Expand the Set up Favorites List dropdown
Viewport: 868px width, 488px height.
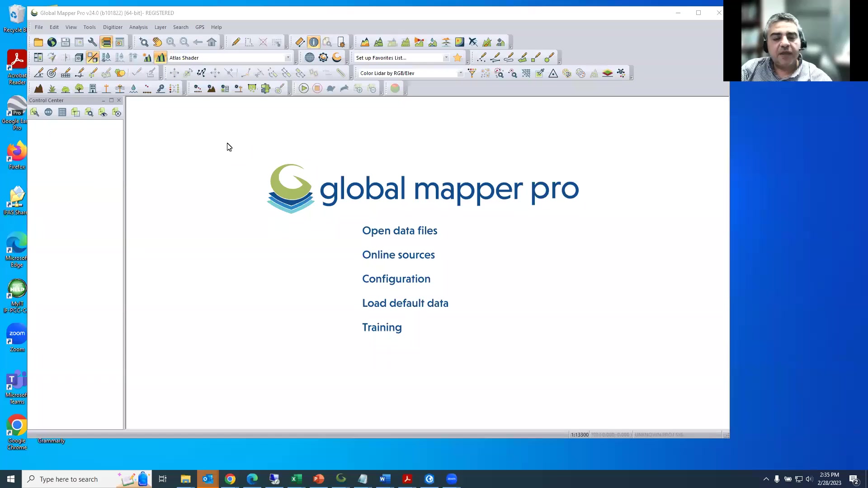pos(446,57)
